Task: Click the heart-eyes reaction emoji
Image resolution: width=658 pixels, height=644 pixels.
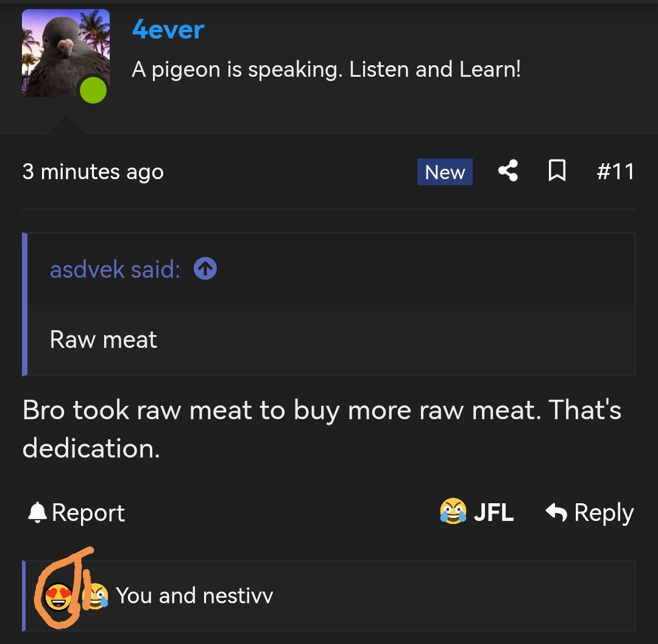Action: [x=58, y=596]
